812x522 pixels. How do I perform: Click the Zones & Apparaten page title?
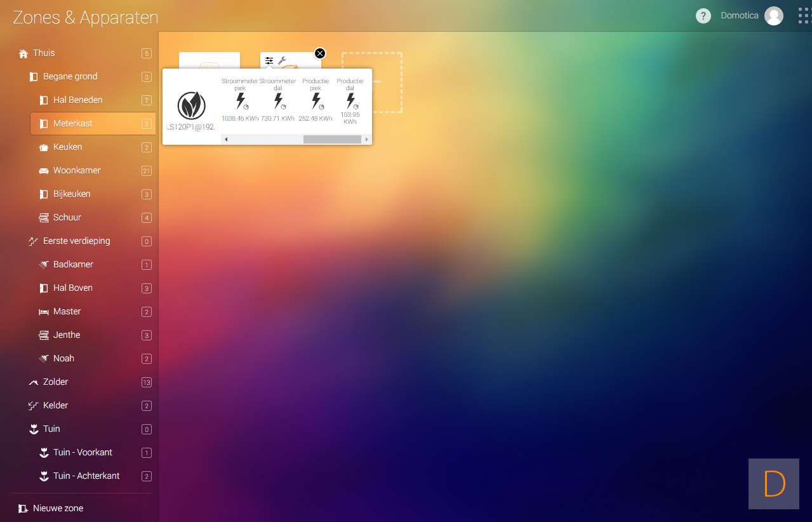pyautogui.click(x=86, y=17)
